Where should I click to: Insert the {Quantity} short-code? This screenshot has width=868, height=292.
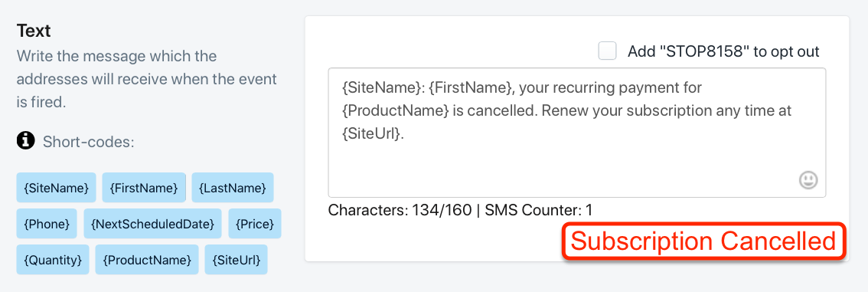[53, 259]
